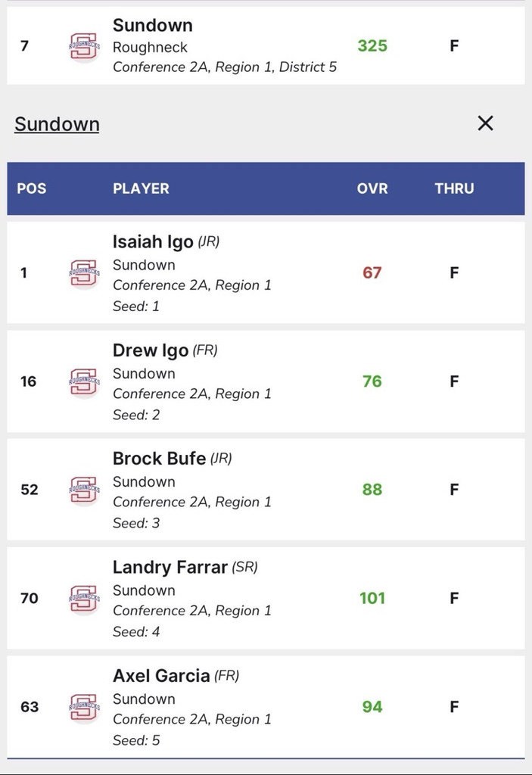Close the Sundown team detail panel
This screenshot has width=532, height=775.
pyautogui.click(x=485, y=123)
